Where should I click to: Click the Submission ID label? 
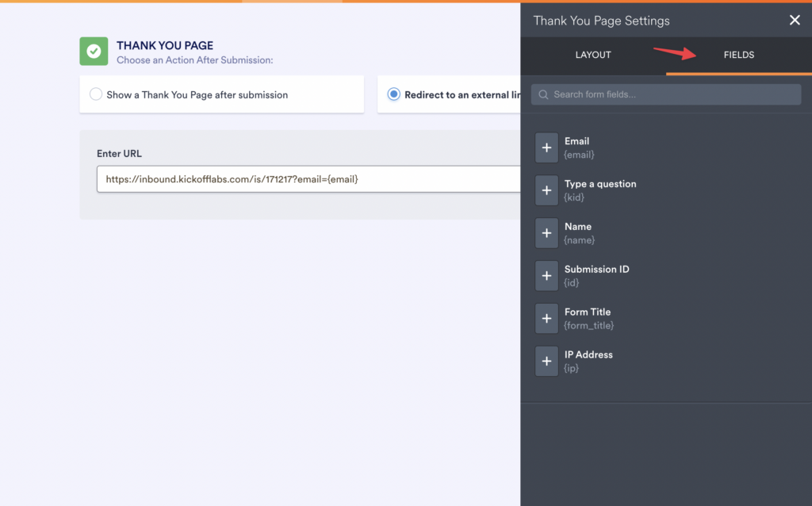click(x=596, y=270)
